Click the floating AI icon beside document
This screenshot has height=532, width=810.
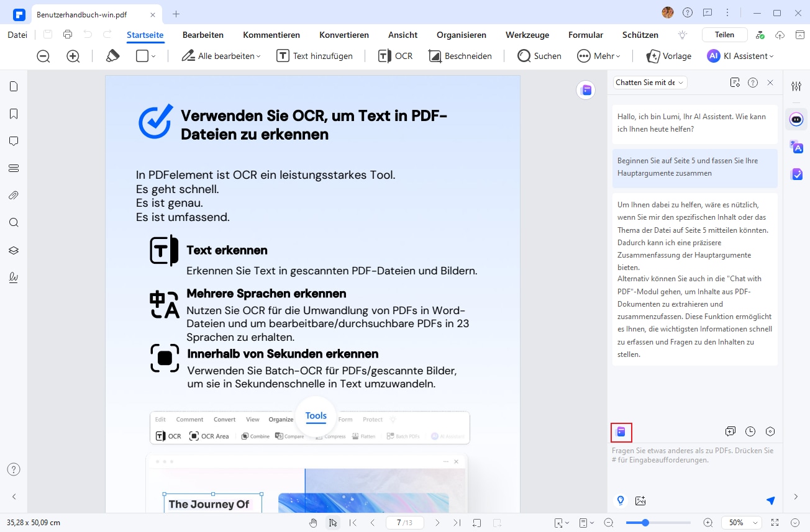click(x=585, y=90)
